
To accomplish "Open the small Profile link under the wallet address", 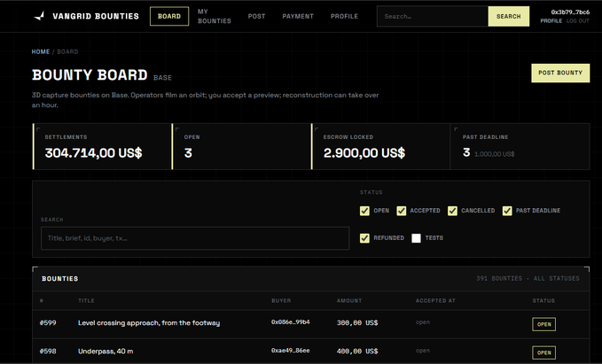I will pos(551,20).
